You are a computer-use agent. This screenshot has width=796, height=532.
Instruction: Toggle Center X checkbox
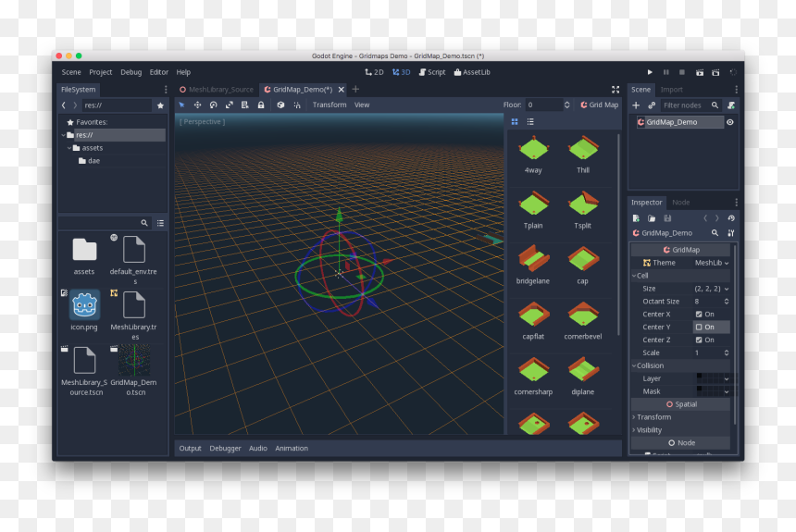tap(699, 315)
